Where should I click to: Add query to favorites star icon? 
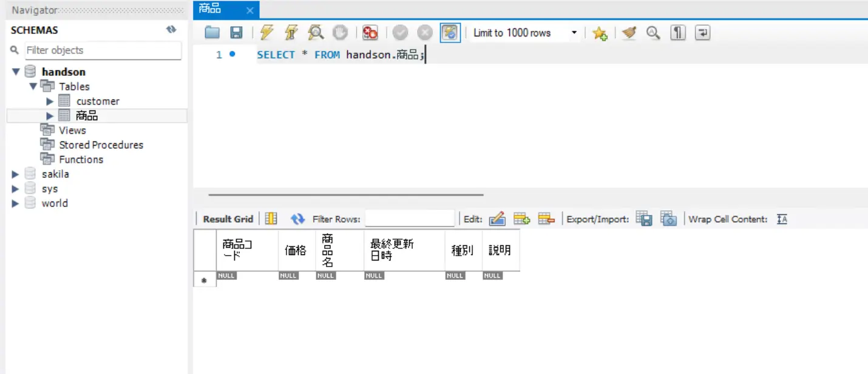pyautogui.click(x=600, y=33)
